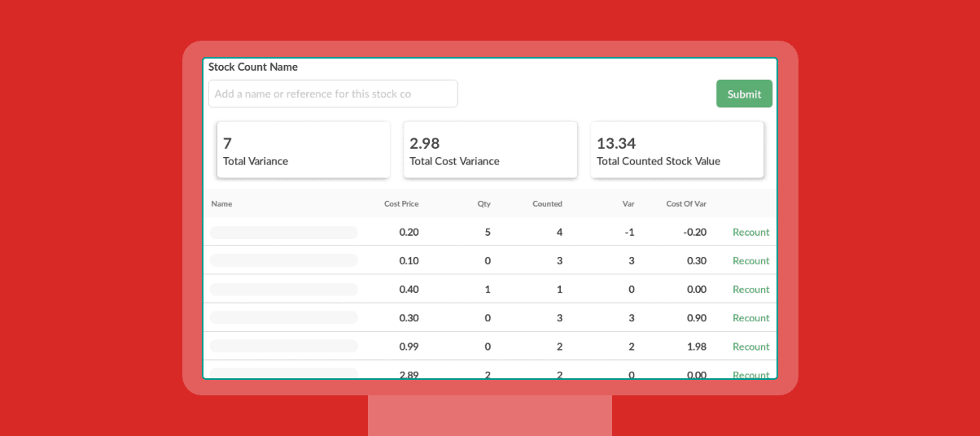Click the 0.20 cost price cell
980x436 pixels.
tap(409, 232)
